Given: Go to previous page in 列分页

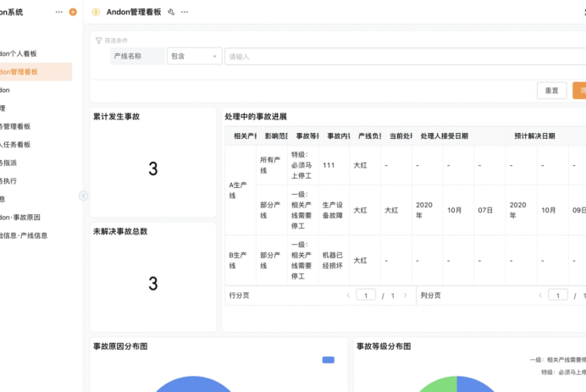Looking at the screenshot, I should pos(540,295).
